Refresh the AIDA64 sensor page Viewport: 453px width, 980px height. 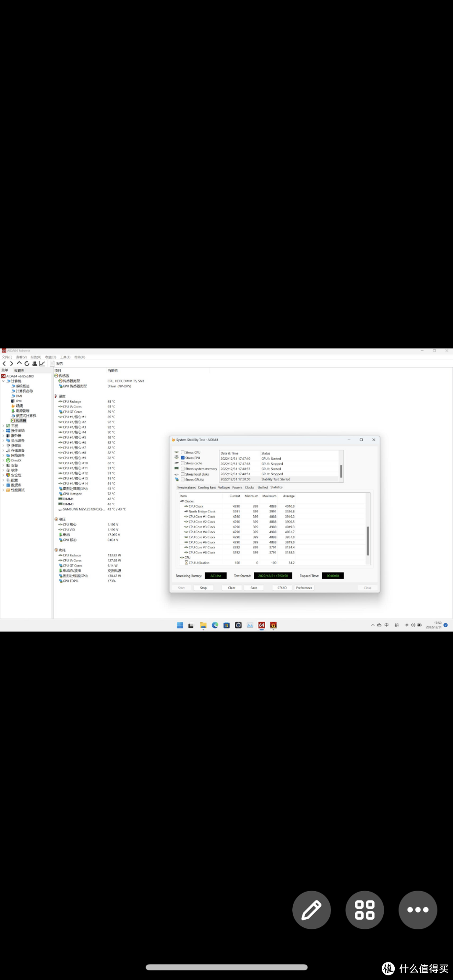pos(27,364)
